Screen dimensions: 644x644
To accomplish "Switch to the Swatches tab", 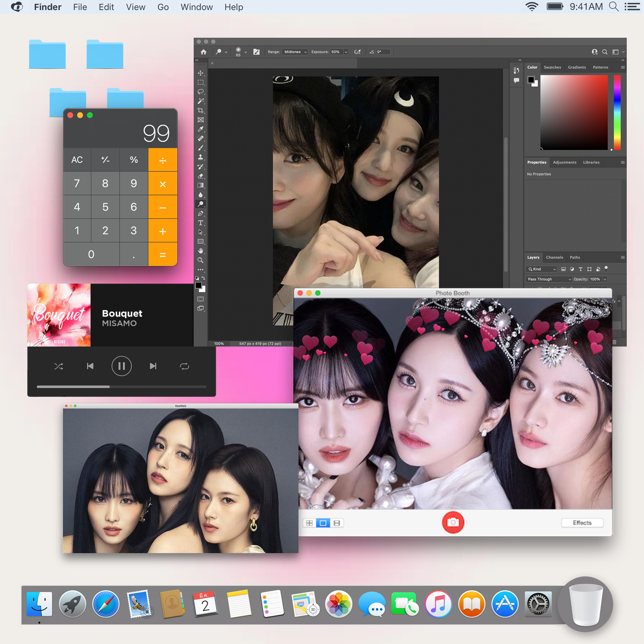I will [x=552, y=67].
